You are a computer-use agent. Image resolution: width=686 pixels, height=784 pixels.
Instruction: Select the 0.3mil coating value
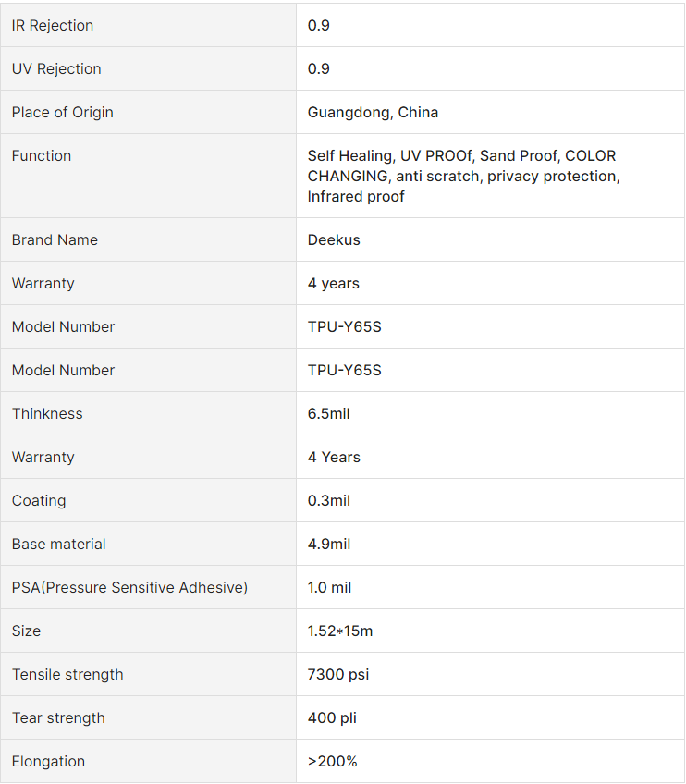coord(329,500)
